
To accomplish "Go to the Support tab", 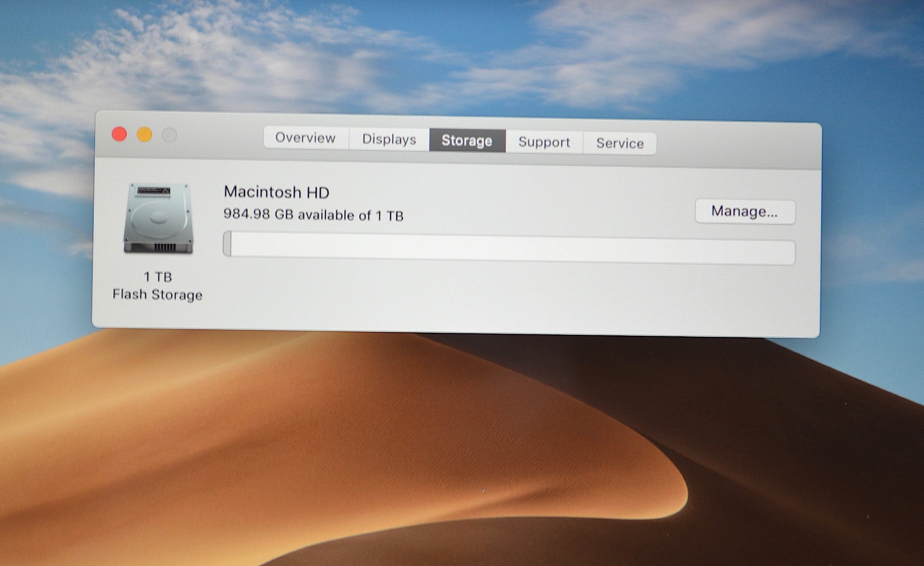I will (544, 142).
